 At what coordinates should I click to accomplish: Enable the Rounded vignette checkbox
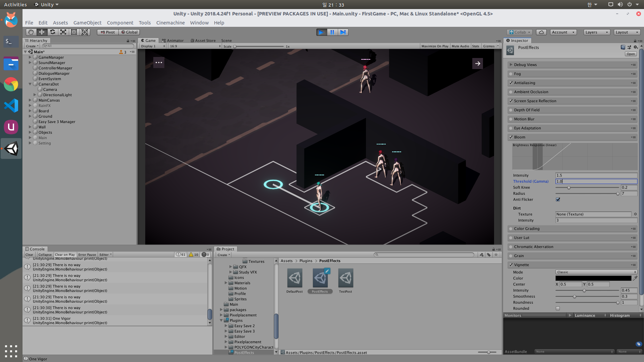click(558, 308)
